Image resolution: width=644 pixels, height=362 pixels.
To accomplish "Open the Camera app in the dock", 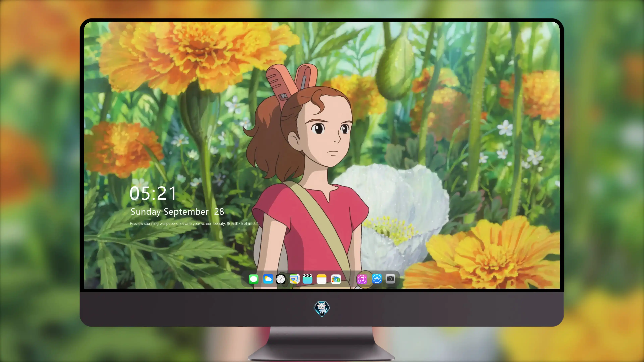I will click(390, 279).
